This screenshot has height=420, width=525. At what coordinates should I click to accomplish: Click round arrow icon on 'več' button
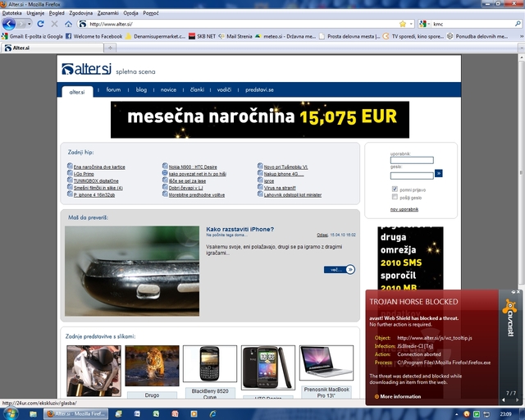[x=350, y=269]
